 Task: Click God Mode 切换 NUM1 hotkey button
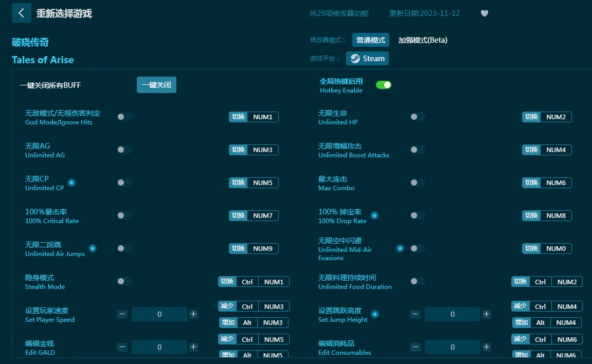point(254,117)
